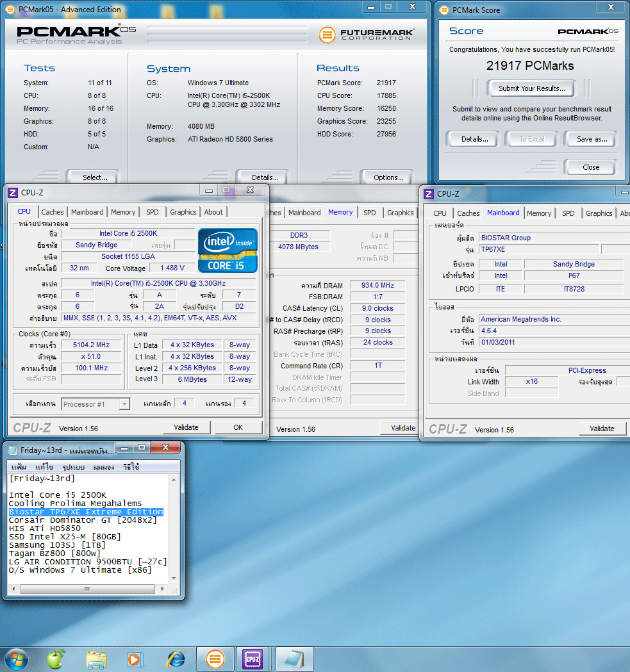Open Details in PCMark Score window
This screenshot has width=630, height=672.
(474, 139)
